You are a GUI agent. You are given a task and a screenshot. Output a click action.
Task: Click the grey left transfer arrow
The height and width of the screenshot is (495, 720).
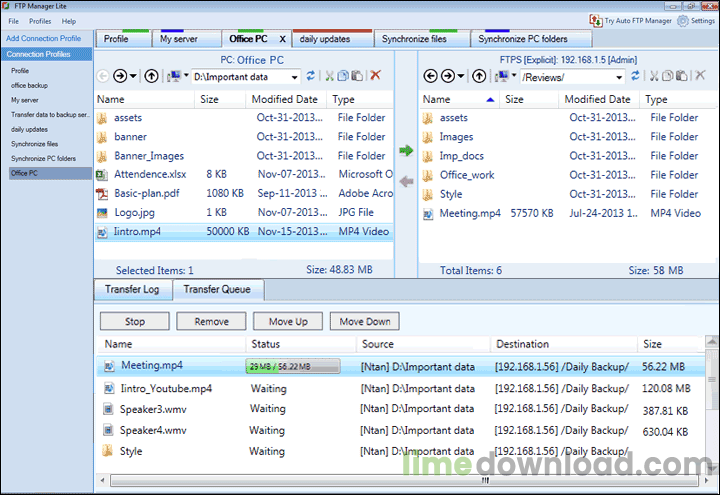[x=406, y=182]
